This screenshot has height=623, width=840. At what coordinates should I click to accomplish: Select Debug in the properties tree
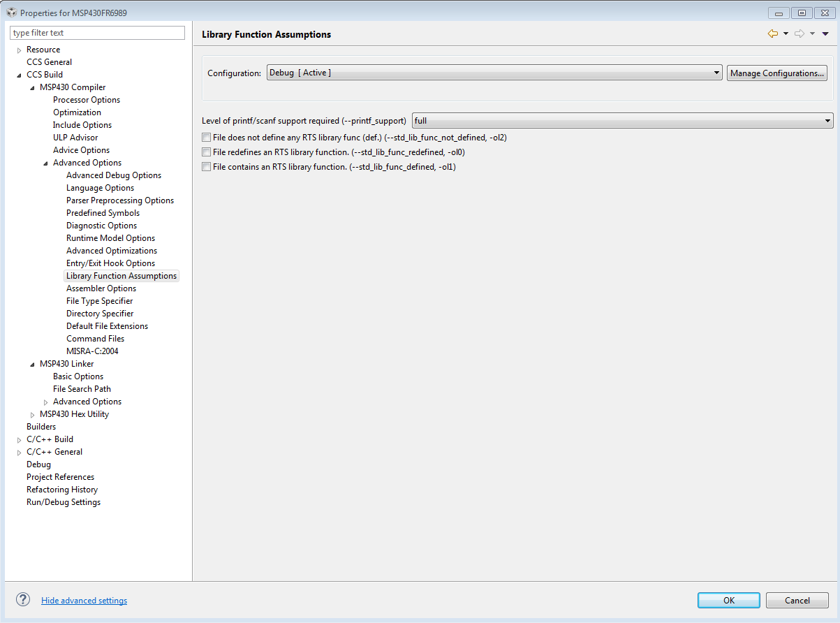tap(38, 464)
